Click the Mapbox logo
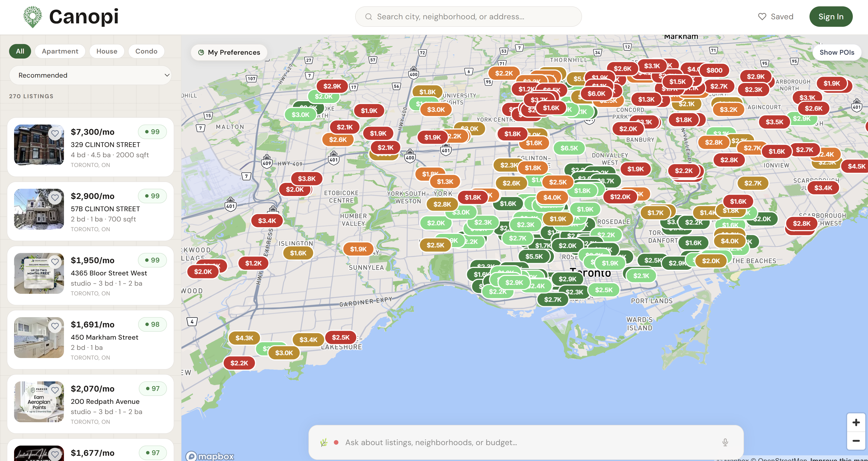The width and height of the screenshot is (868, 461). click(x=210, y=456)
